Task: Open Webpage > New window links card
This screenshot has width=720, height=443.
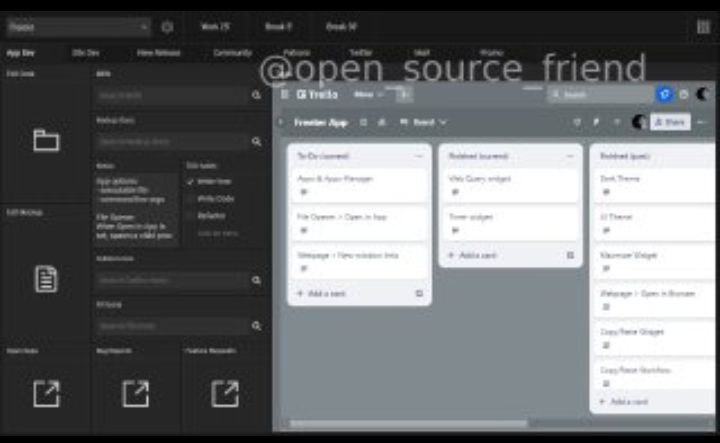Action: [x=360, y=262]
